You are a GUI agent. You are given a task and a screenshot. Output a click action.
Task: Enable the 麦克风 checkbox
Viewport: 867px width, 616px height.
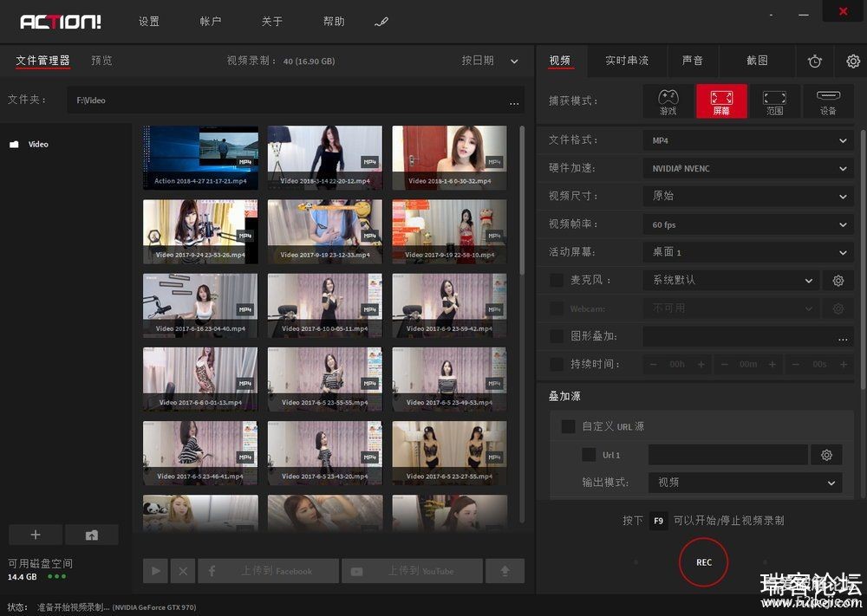click(x=557, y=280)
